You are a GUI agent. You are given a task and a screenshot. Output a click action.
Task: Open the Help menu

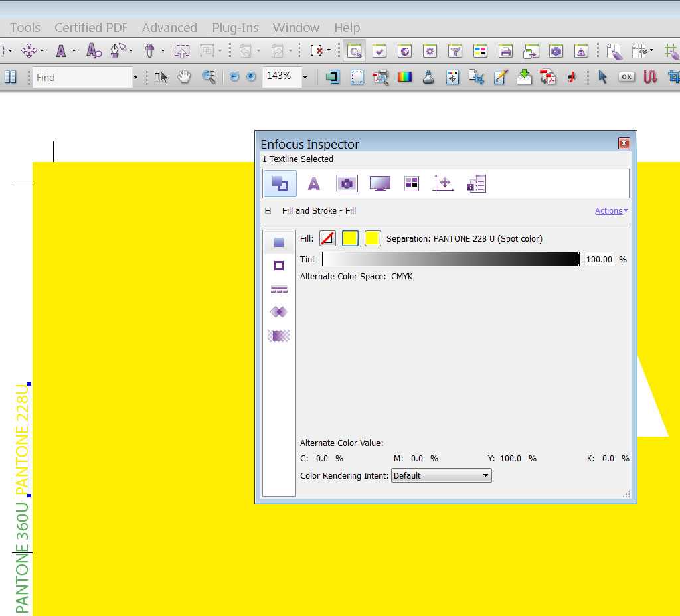coord(347,28)
